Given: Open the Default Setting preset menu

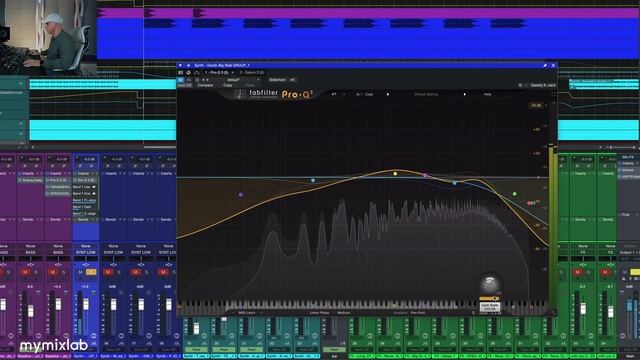Looking at the screenshot, I should click(x=426, y=94).
